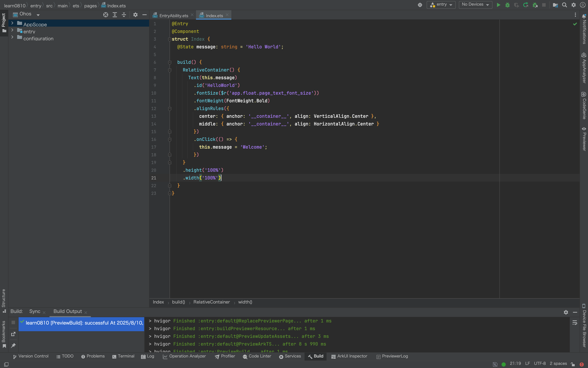Screen dimensions: 588x368
Task: Open the Problems tool window
Action: point(93,356)
